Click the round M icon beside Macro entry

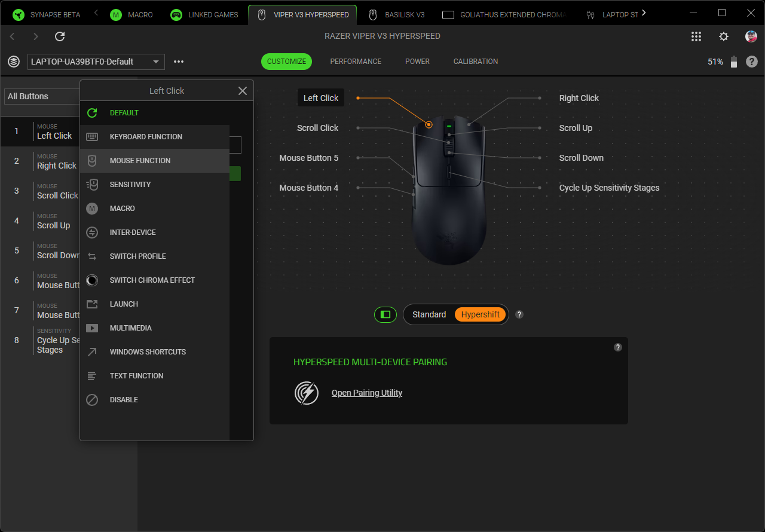(x=92, y=209)
